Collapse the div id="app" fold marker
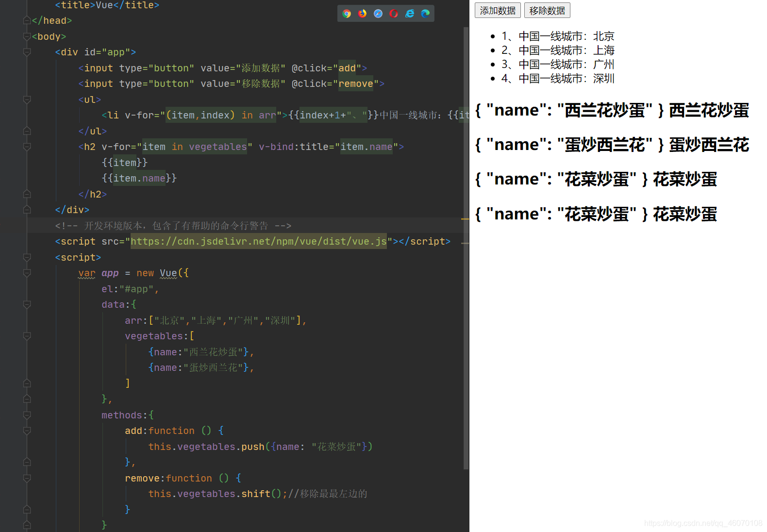This screenshot has width=767, height=532. pos(27,52)
